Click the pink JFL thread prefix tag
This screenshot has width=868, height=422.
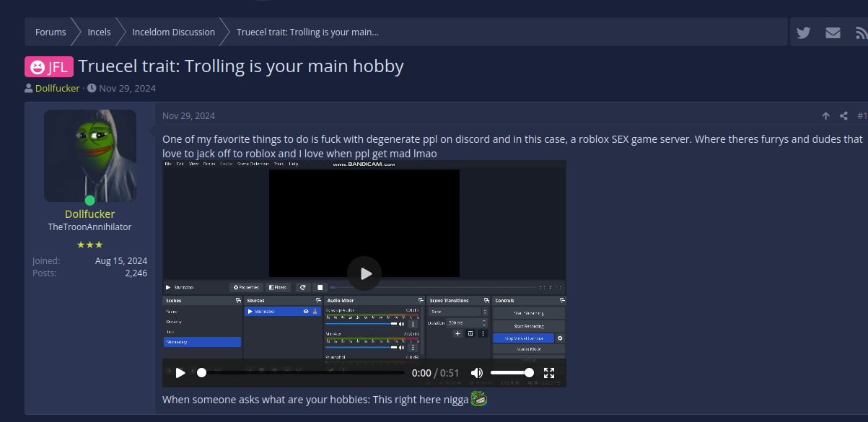click(x=49, y=67)
